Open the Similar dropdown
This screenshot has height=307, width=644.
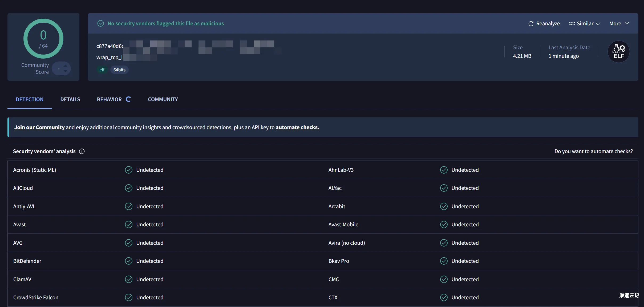[x=585, y=23]
